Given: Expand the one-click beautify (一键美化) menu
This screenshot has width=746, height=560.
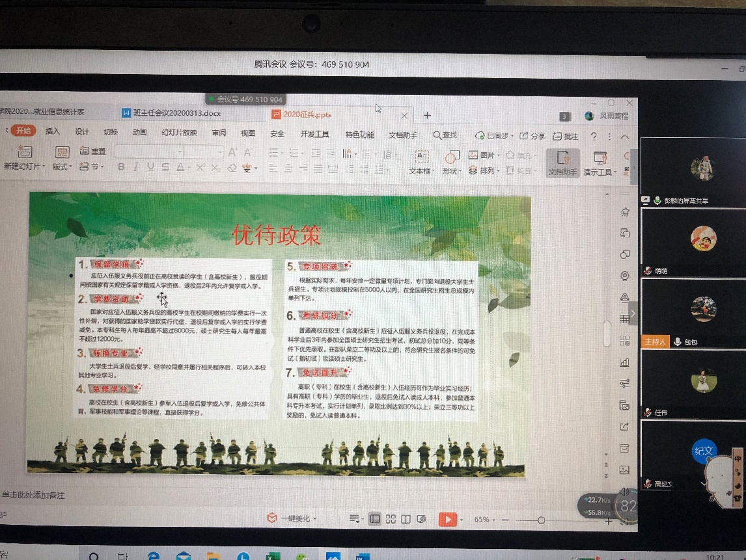Looking at the screenshot, I should (x=292, y=518).
